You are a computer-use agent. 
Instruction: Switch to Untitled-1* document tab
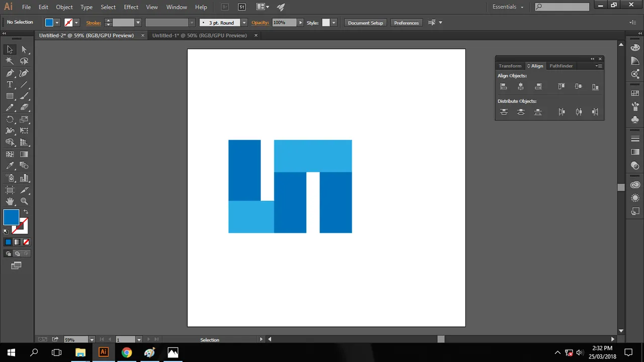[x=199, y=35]
